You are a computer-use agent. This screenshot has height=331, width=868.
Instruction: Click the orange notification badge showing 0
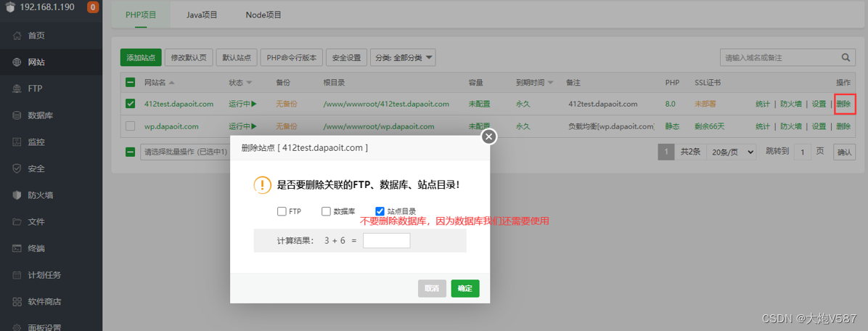93,7
